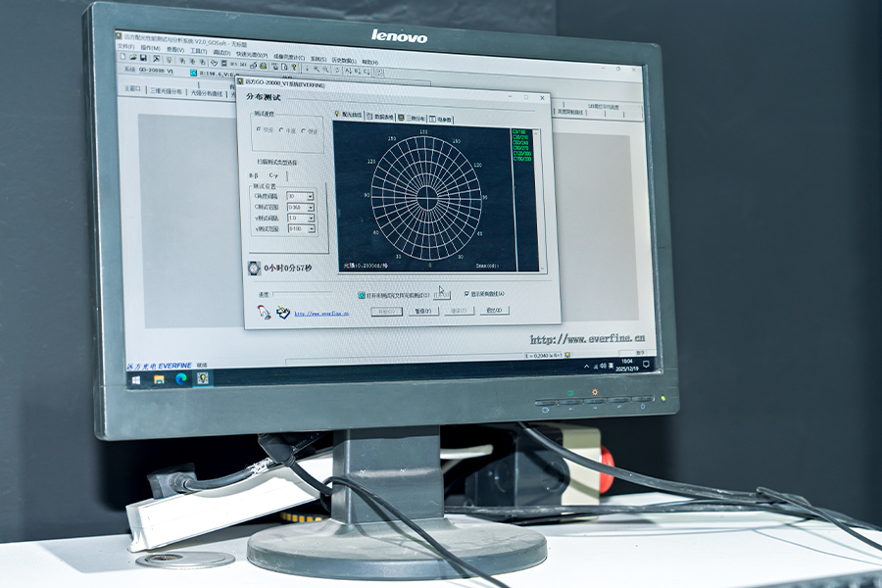Image resolution: width=882 pixels, height=588 pixels.
Task: Click the hand pointer icon at dialog bottom-left
Action: [264, 312]
